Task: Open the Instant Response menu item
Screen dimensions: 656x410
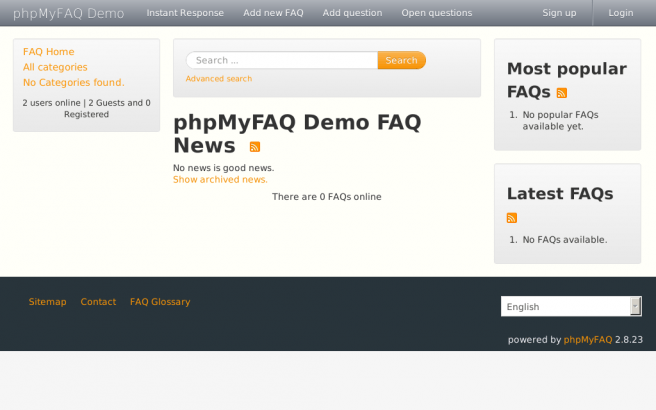Action: (185, 13)
